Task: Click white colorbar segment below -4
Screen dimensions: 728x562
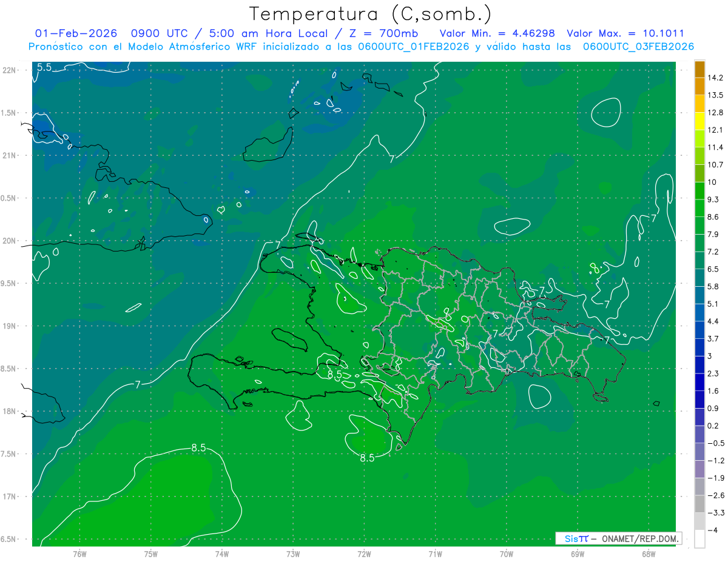Action: [x=699, y=538]
